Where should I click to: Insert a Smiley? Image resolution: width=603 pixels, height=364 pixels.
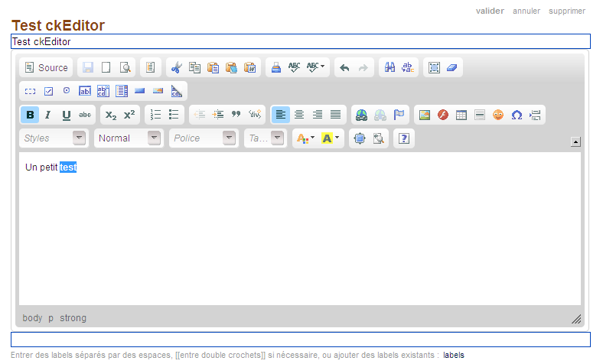pos(498,115)
